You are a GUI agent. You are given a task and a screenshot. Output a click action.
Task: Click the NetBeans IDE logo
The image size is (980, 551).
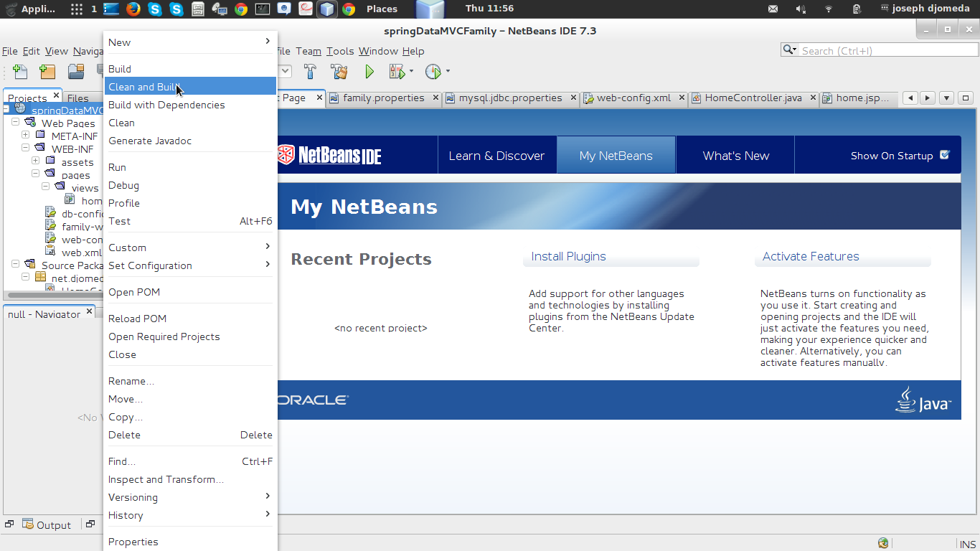coord(329,155)
